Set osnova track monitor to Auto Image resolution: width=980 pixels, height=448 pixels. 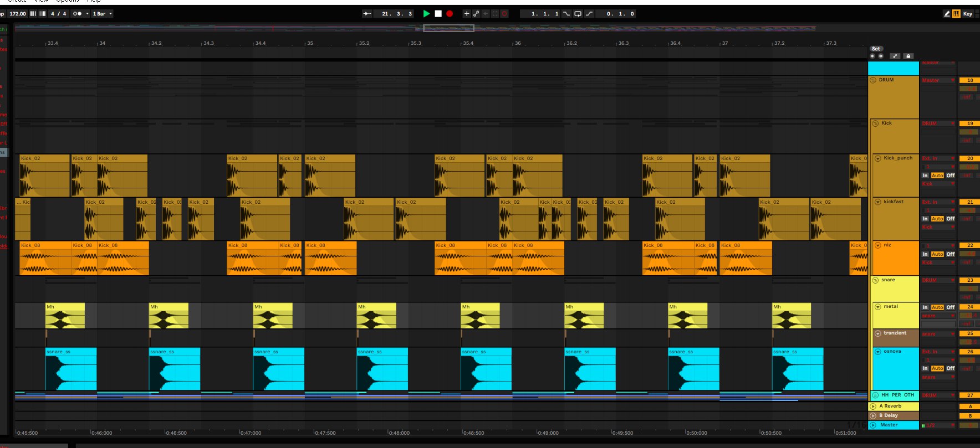coord(937,368)
